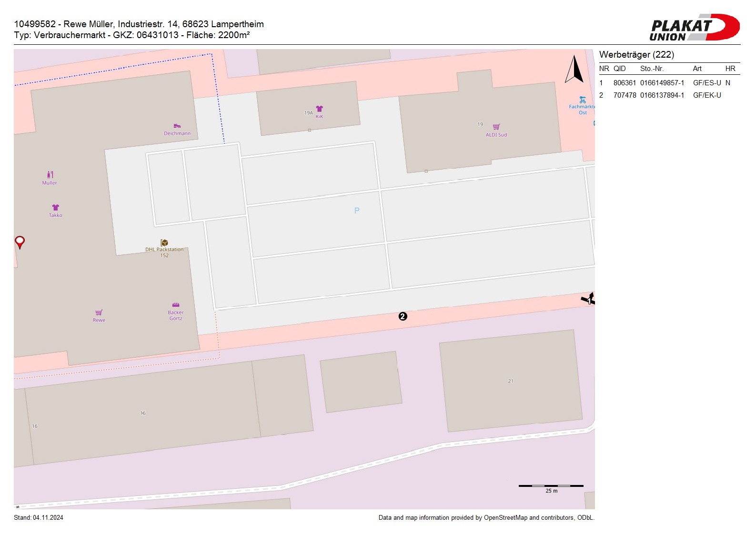
Task: Click the blue parking P symbol
Action: [x=357, y=211]
